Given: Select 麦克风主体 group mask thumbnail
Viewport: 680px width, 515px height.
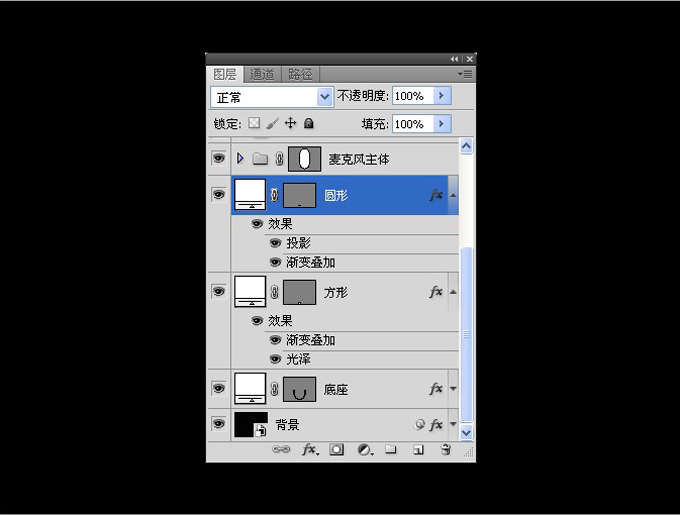Looking at the screenshot, I should [x=304, y=159].
